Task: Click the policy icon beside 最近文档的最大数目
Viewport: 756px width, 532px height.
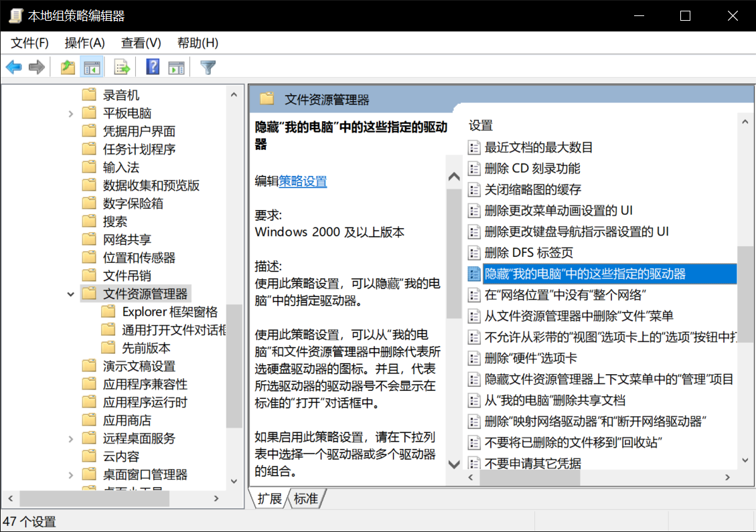Action: click(x=475, y=147)
